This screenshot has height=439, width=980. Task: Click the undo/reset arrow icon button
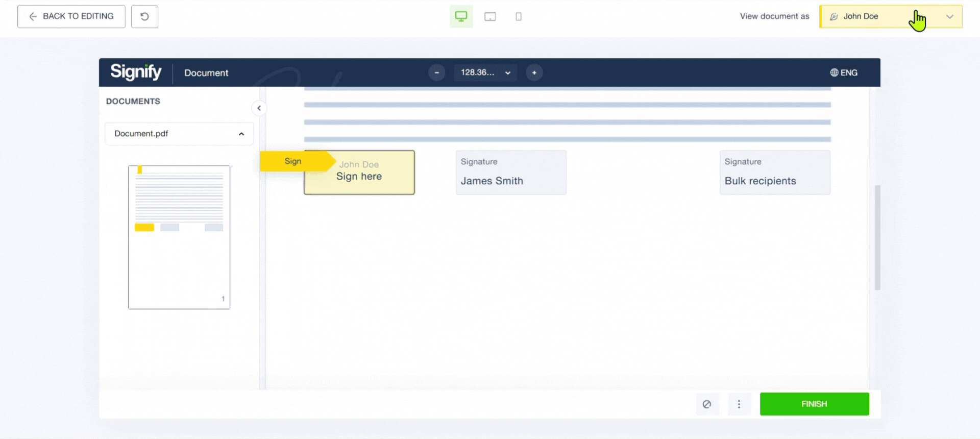pos(144,16)
